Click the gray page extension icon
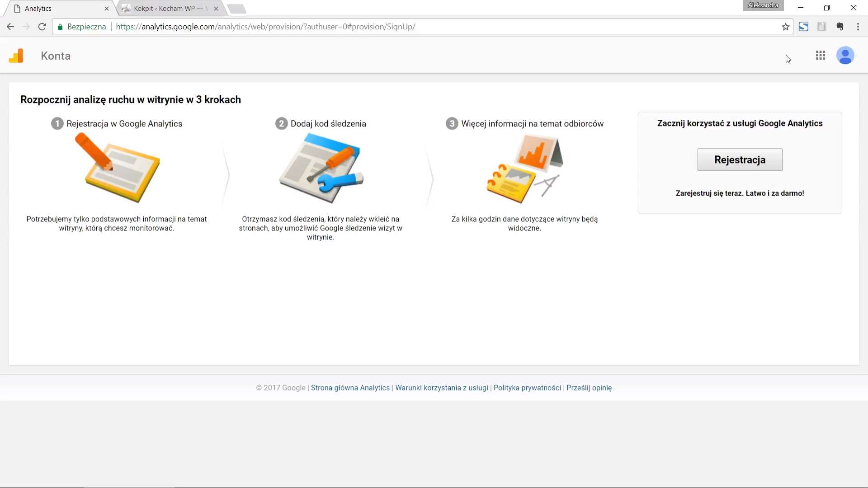 click(x=821, y=27)
